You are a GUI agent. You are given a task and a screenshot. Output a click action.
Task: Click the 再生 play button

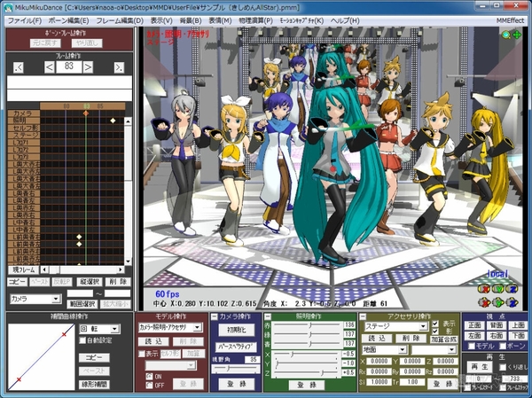tap(480, 367)
